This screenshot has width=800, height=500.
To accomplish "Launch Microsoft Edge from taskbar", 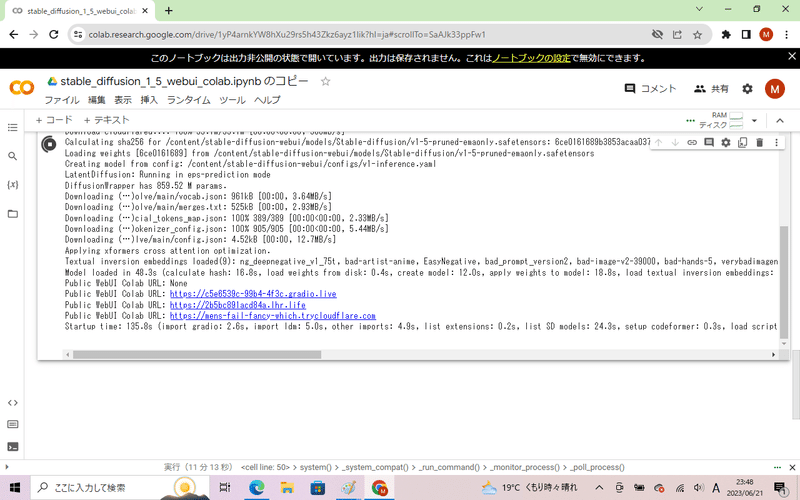I will (x=257, y=488).
